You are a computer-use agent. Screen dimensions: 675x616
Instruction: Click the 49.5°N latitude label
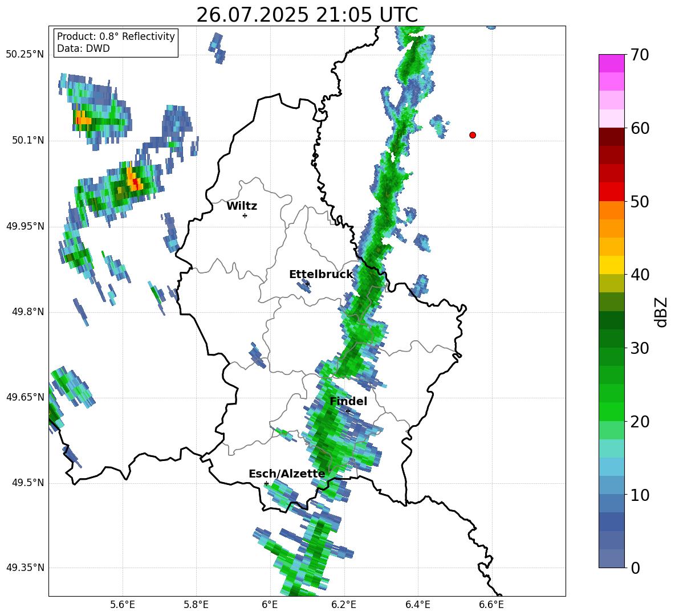click(28, 483)
